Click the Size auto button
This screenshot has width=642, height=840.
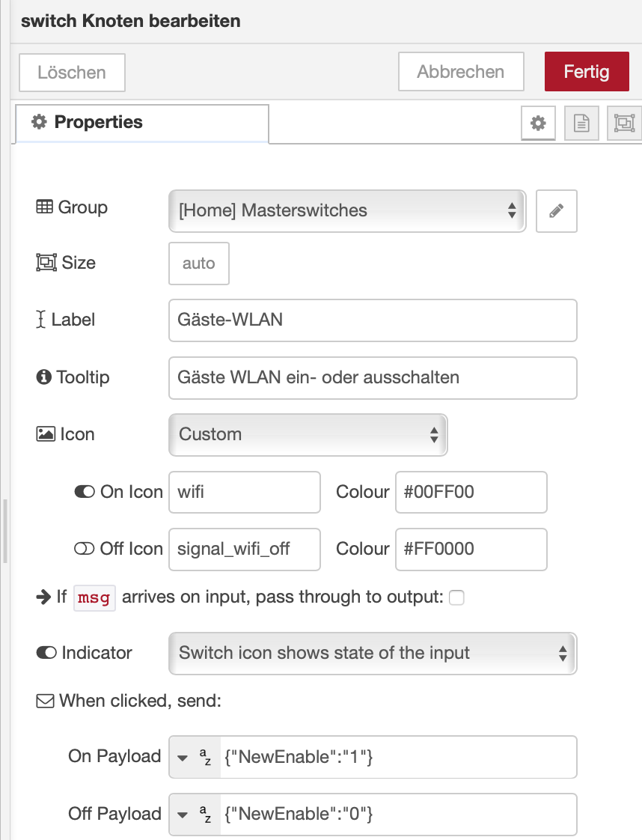(x=198, y=263)
